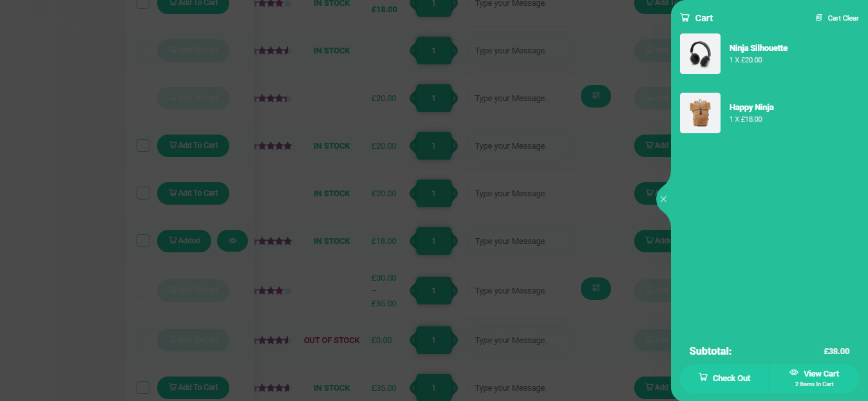Screen dimensions: 868x401
Task: Click the Ninja Silhouette product name
Action: click(759, 48)
